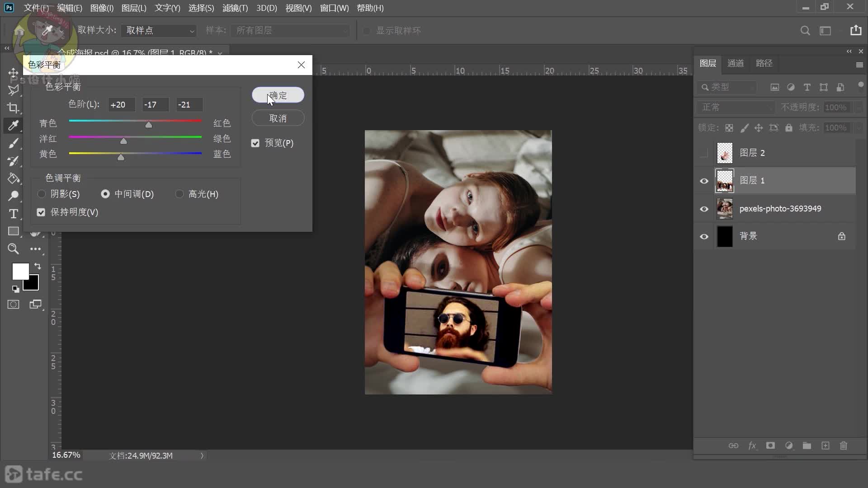Hide pexels-photo-3693949 layer

704,209
